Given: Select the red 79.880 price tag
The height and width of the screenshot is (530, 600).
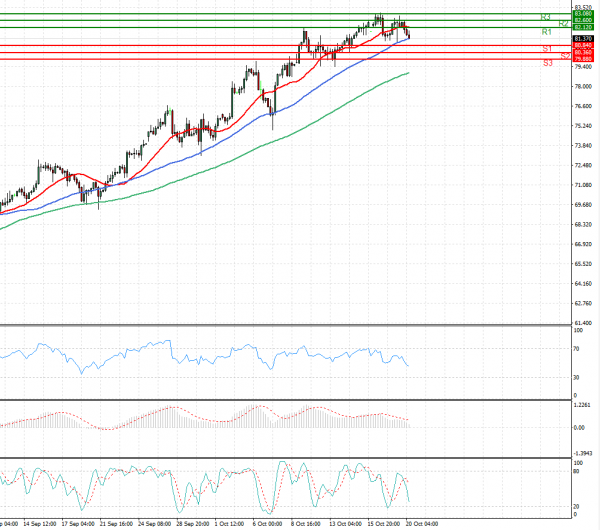Looking at the screenshot, I should (583, 59).
